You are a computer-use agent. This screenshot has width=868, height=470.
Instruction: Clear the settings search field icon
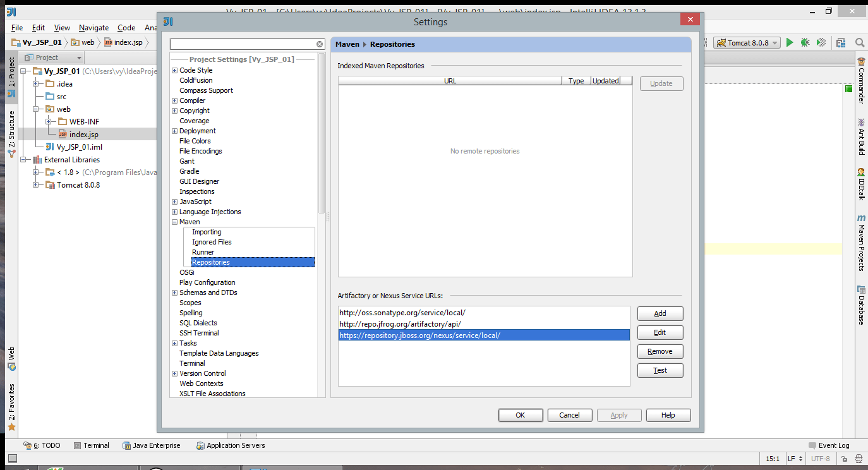click(x=320, y=44)
